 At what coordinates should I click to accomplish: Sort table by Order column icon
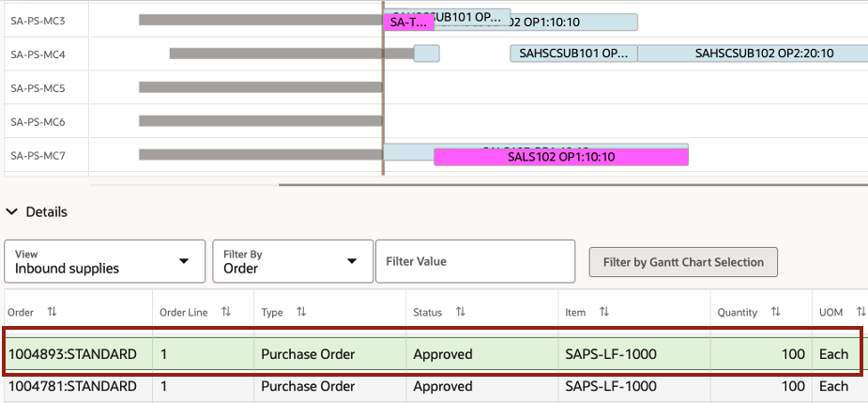52,311
